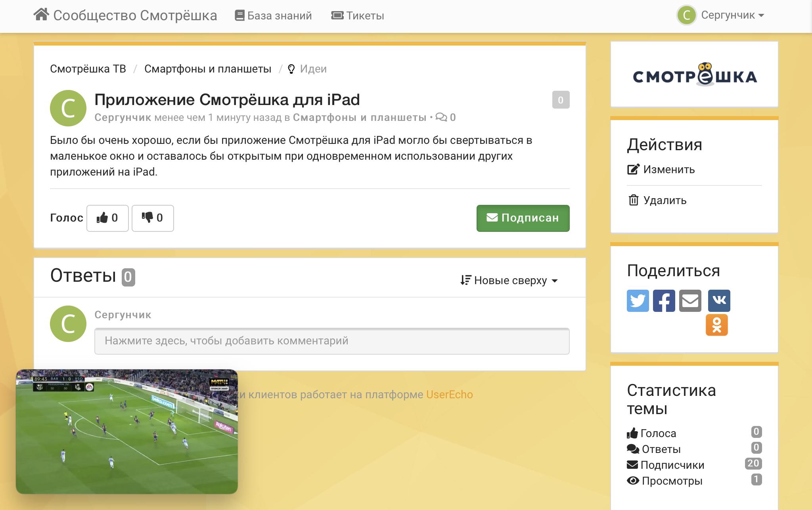The width and height of the screenshot is (812, 510).
Task: Click the База знаний book icon in header
Action: point(239,15)
